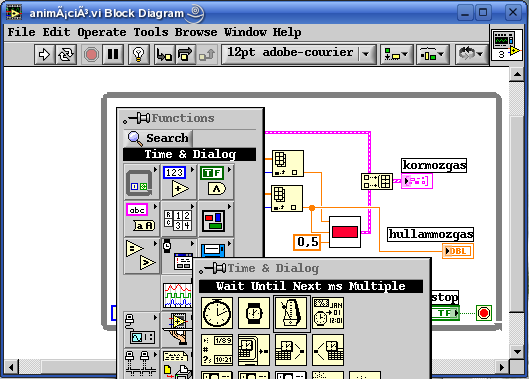Open the String functions subpalette
This screenshot has height=379, width=529.
(x=141, y=219)
